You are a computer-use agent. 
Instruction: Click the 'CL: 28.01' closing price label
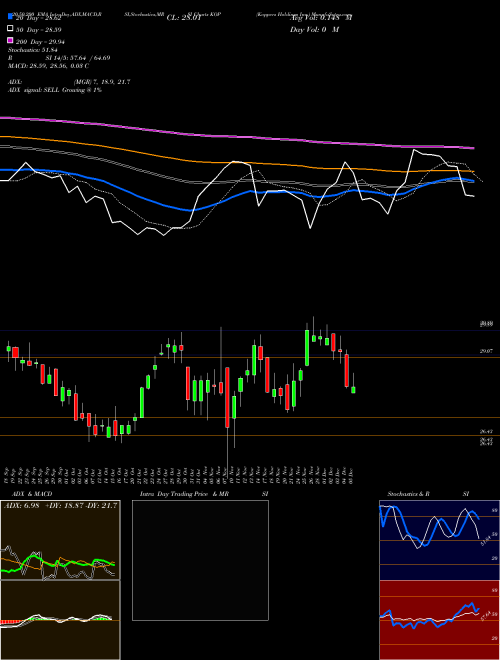click(184, 18)
